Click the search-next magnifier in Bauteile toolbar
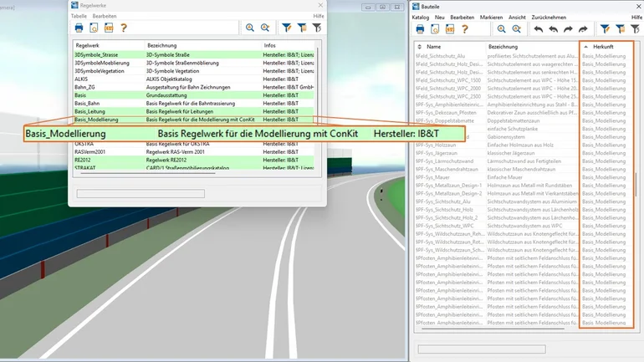Screen dimensions: 644x362 coord(517,29)
